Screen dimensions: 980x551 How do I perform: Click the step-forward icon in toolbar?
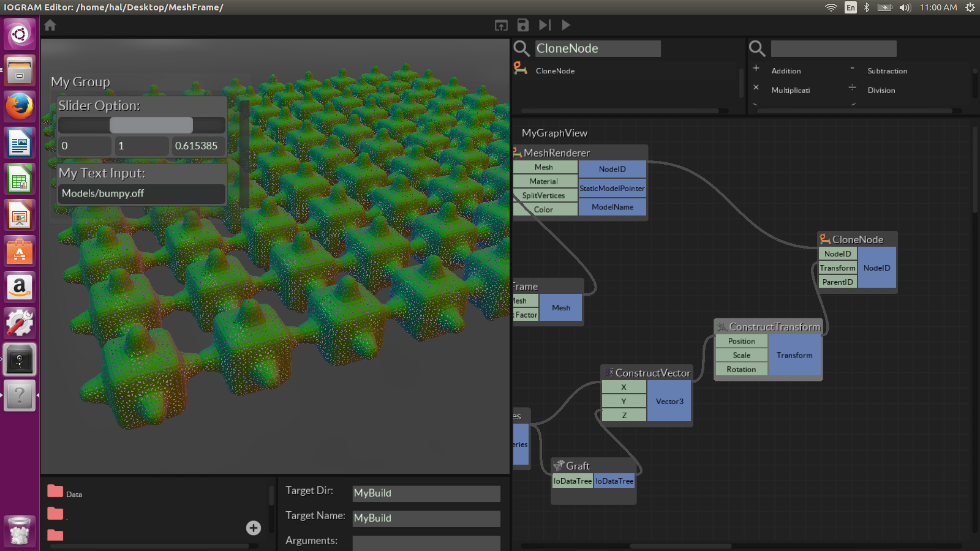545,25
